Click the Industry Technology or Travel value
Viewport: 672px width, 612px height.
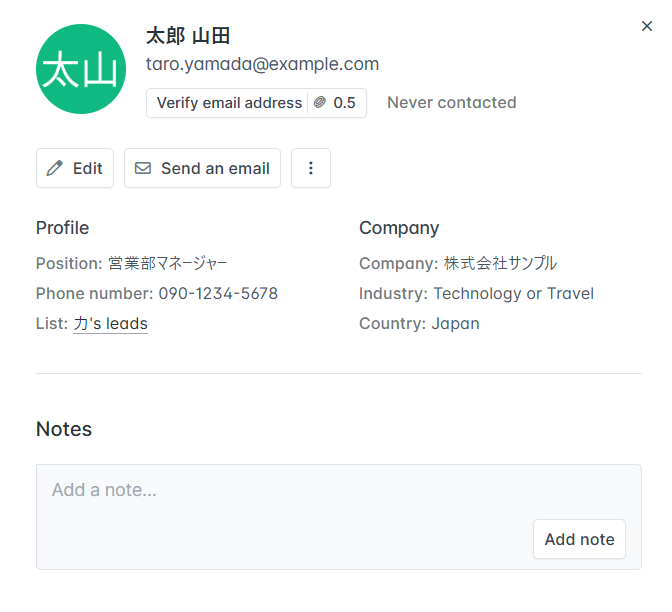[513, 294]
